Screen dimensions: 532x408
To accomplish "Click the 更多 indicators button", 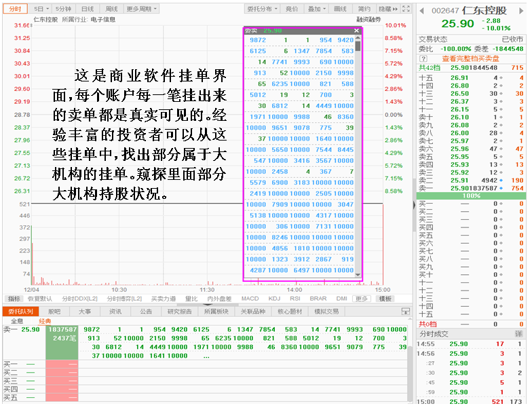I will 361,299.
